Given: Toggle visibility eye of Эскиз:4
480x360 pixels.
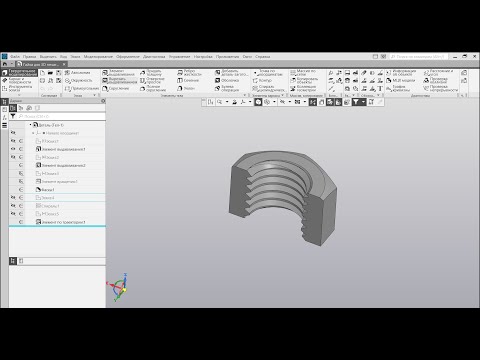Looking at the screenshot, I should point(13,198).
